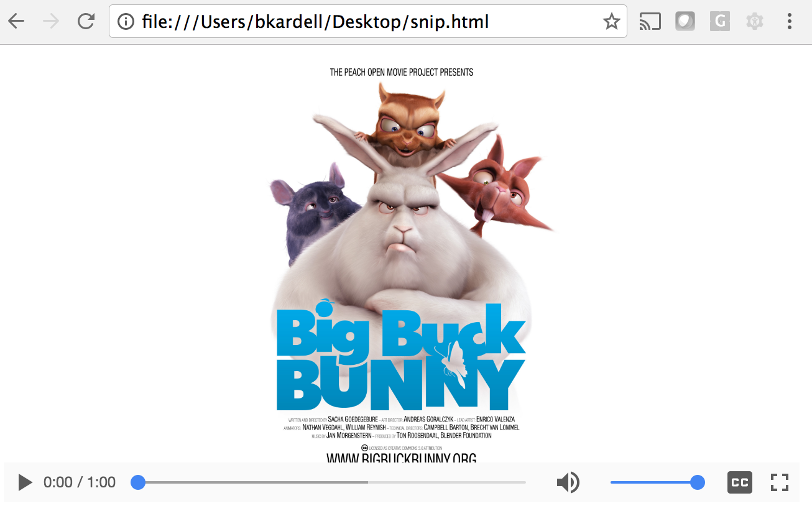Enter fullscreen mode on the video
Image resolution: width=812 pixels, height=506 pixels.
(x=780, y=482)
